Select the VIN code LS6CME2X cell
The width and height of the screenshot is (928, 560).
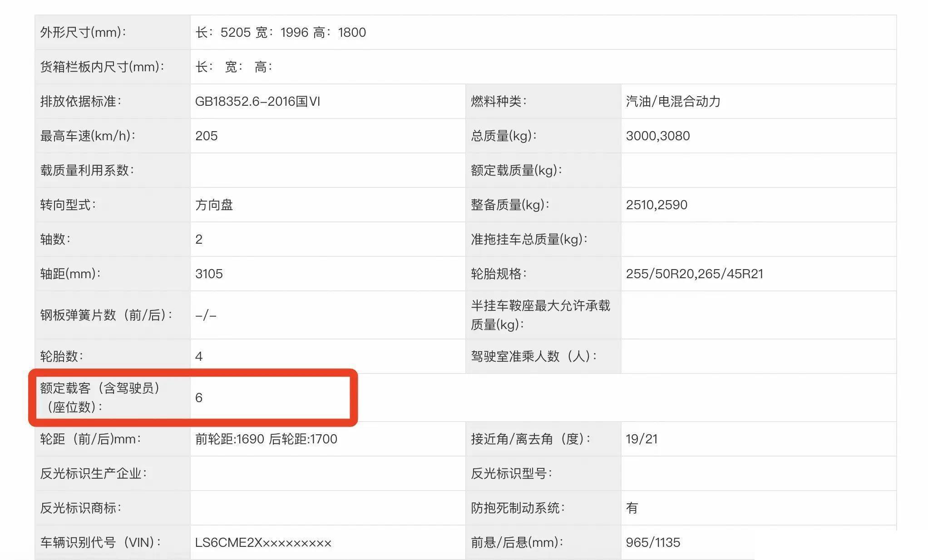pyautogui.click(x=262, y=542)
